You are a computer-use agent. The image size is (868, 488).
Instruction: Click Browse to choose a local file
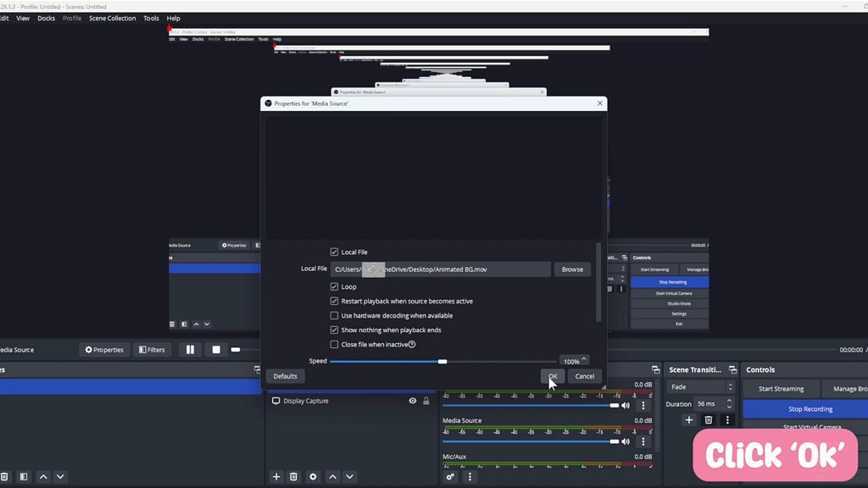[x=572, y=269]
